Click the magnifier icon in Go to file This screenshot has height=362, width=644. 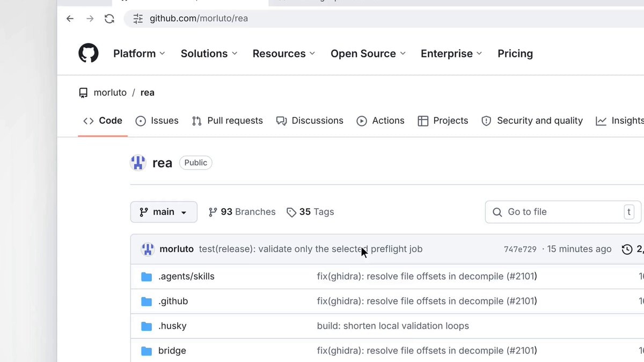coord(497,212)
